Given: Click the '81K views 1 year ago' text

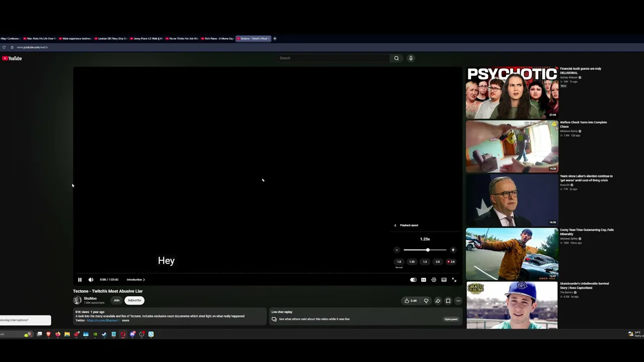Looking at the screenshot, I should (90, 312).
